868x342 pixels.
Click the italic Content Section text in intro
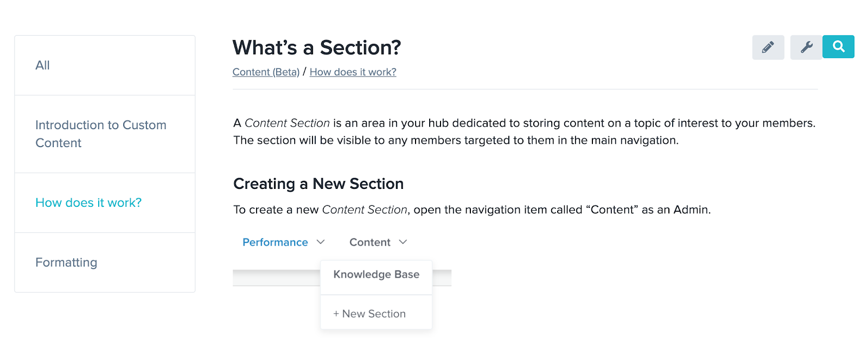coord(287,123)
